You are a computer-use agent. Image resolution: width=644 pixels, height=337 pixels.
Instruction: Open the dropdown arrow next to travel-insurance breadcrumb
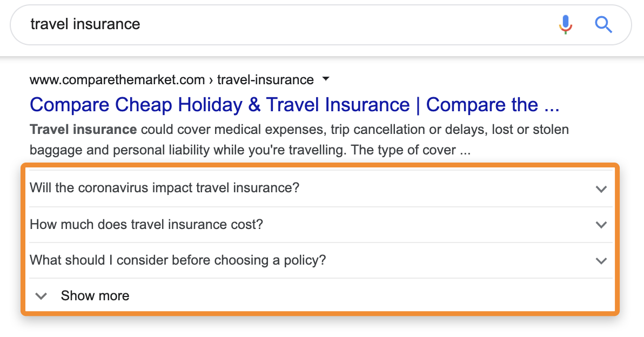pyautogui.click(x=325, y=79)
